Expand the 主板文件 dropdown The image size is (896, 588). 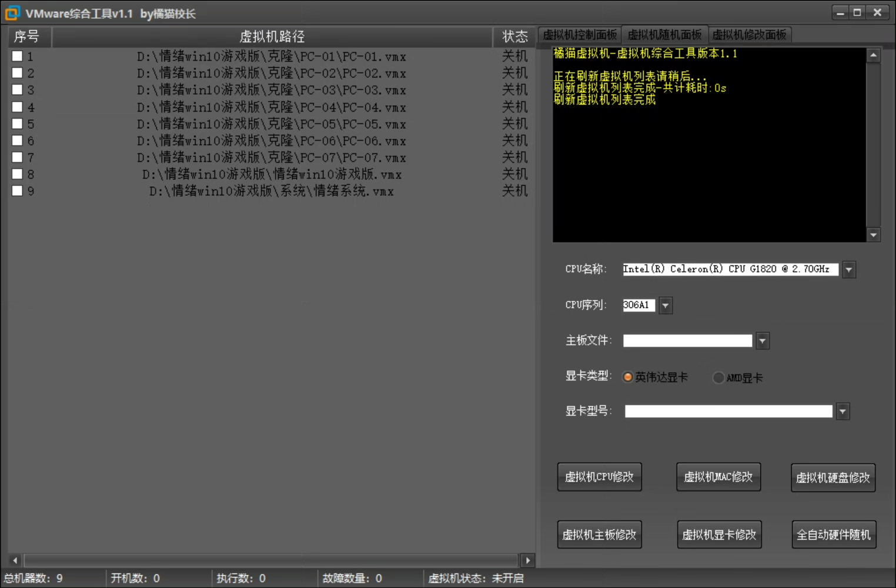point(762,341)
